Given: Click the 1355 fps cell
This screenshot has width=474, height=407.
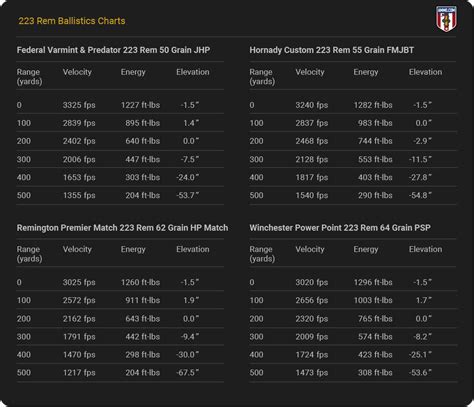Looking at the screenshot, I should tap(79, 195).
